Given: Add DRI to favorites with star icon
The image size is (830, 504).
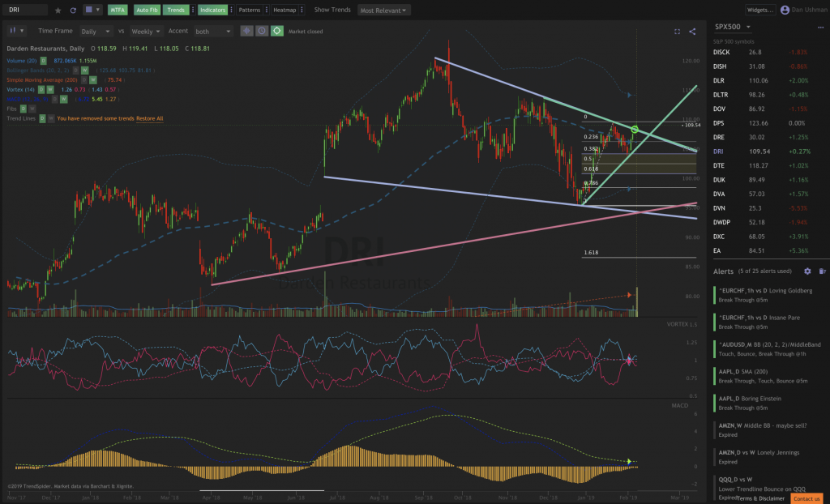Looking at the screenshot, I should (58, 10).
